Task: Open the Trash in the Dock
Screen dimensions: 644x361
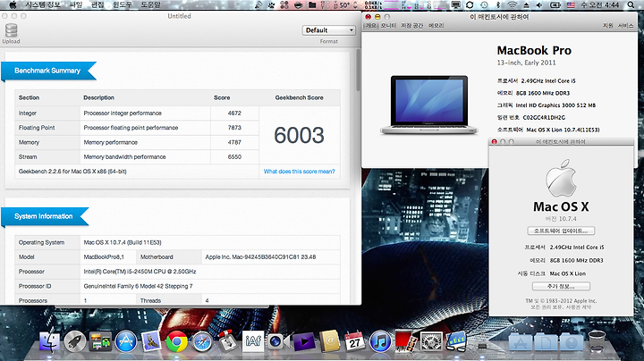Action: click(x=597, y=341)
